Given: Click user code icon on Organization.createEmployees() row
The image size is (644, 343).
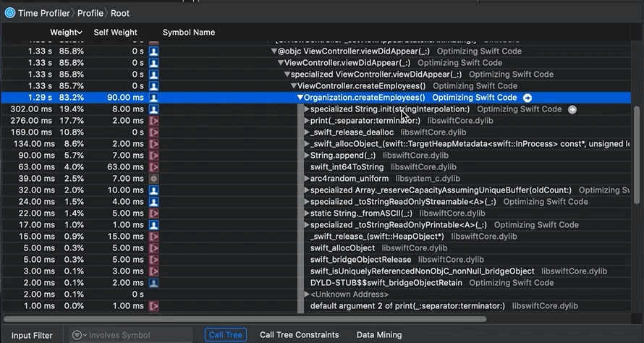Looking at the screenshot, I should (x=153, y=98).
